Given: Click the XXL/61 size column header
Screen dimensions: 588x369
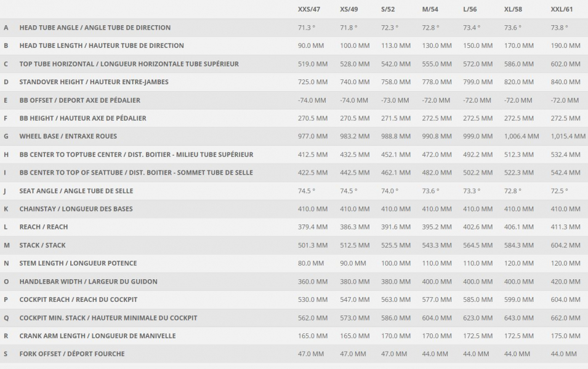Looking at the screenshot, I should tap(562, 9).
